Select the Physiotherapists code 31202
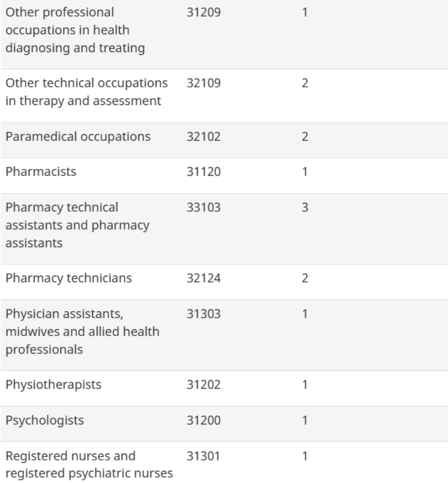 point(203,385)
